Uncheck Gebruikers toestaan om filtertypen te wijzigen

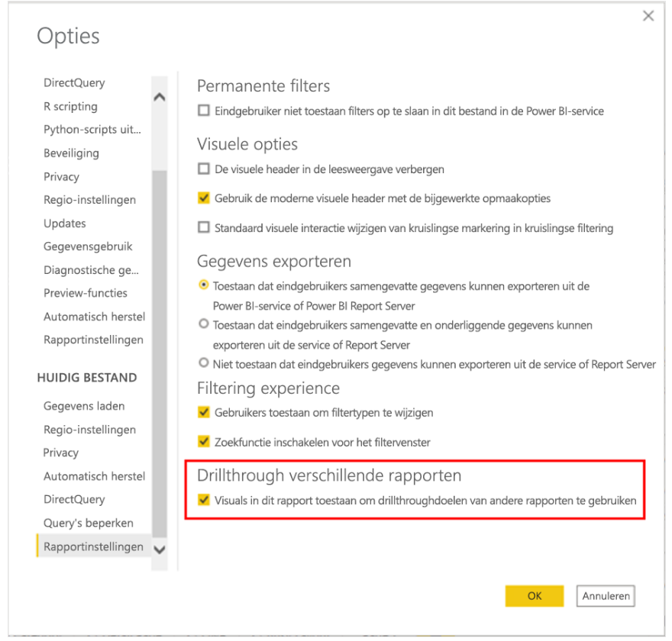[204, 412]
